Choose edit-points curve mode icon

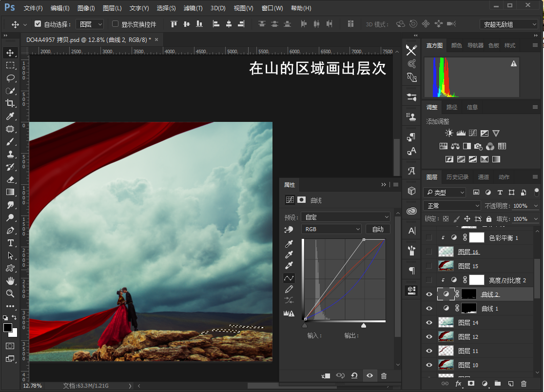tap(289, 278)
